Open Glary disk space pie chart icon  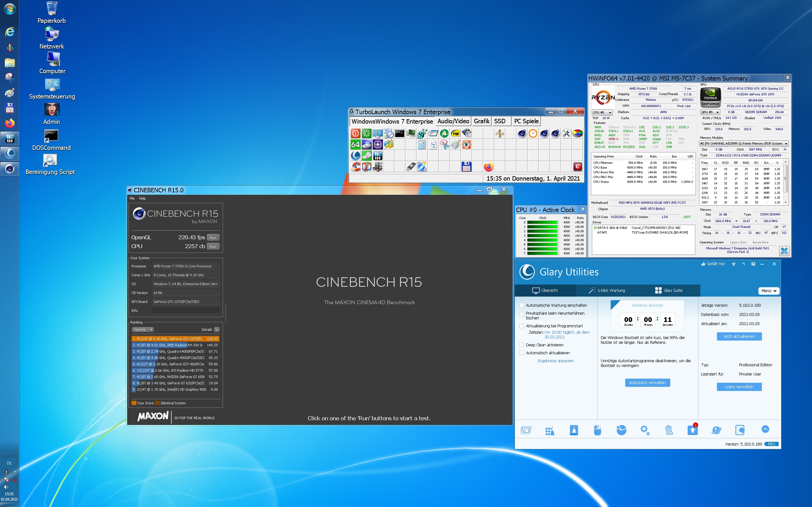point(621,430)
